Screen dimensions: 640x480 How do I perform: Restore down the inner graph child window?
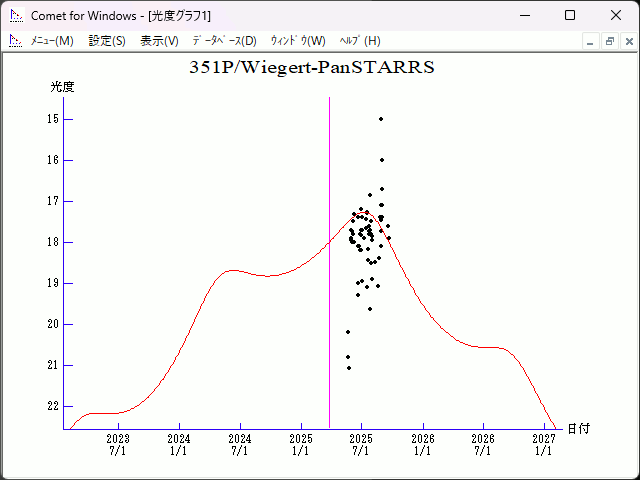609,41
